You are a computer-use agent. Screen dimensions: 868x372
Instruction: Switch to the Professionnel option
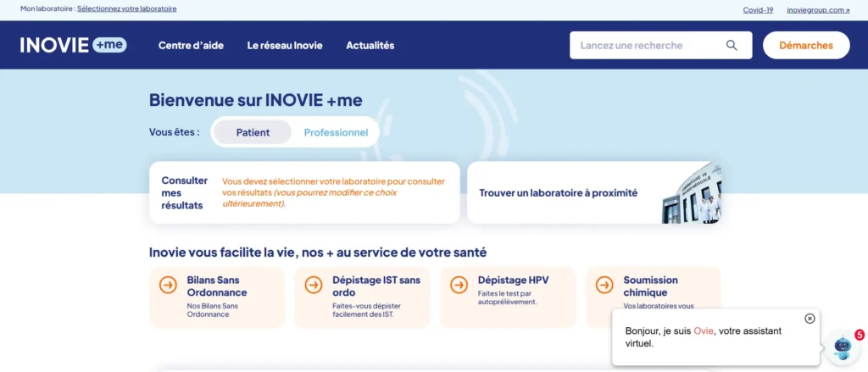click(336, 132)
